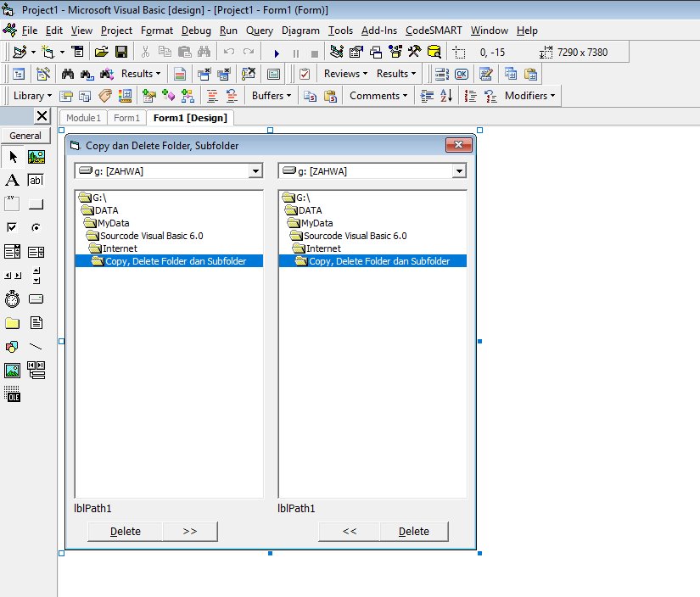This screenshot has width=700, height=597.
Task: Open the Format menu
Action: pos(157,31)
